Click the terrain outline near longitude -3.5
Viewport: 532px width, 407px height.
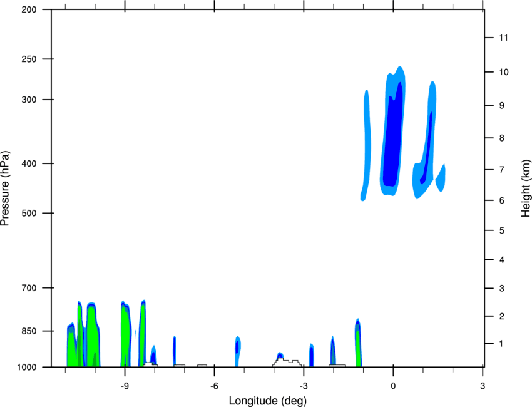tap(287, 363)
